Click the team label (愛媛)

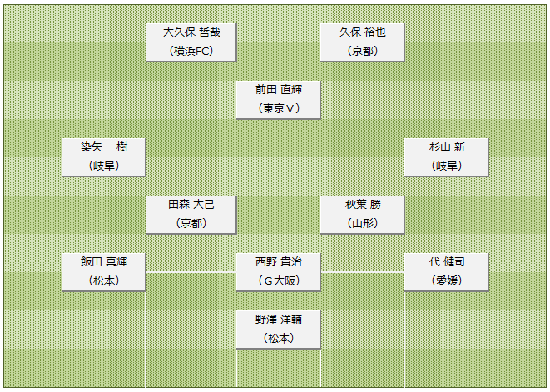[x=447, y=280]
